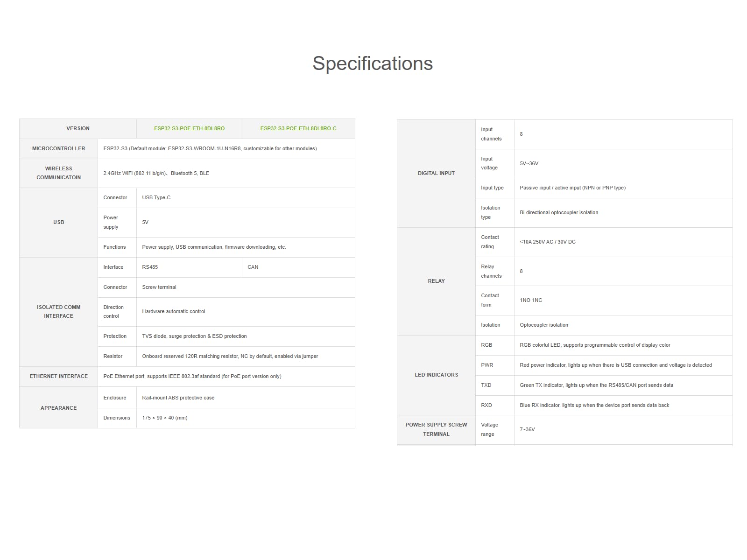Select the POWER SUPPLY SCREW TERMINAL label
Viewport: 747px width, 560px height.
[436, 429]
